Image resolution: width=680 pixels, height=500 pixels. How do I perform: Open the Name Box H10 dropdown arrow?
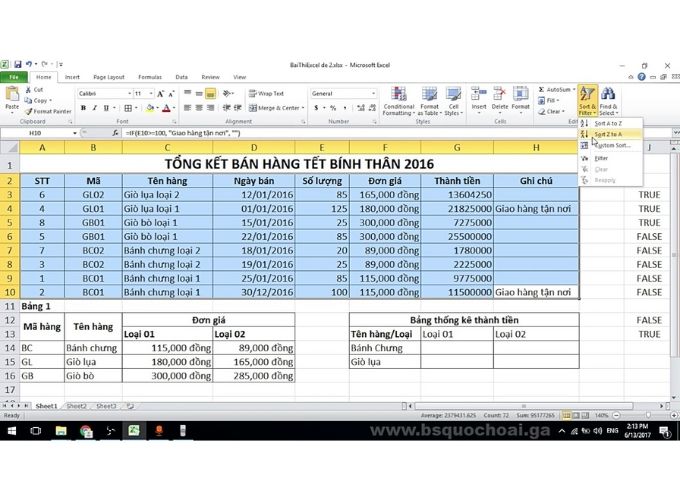[x=75, y=133]
